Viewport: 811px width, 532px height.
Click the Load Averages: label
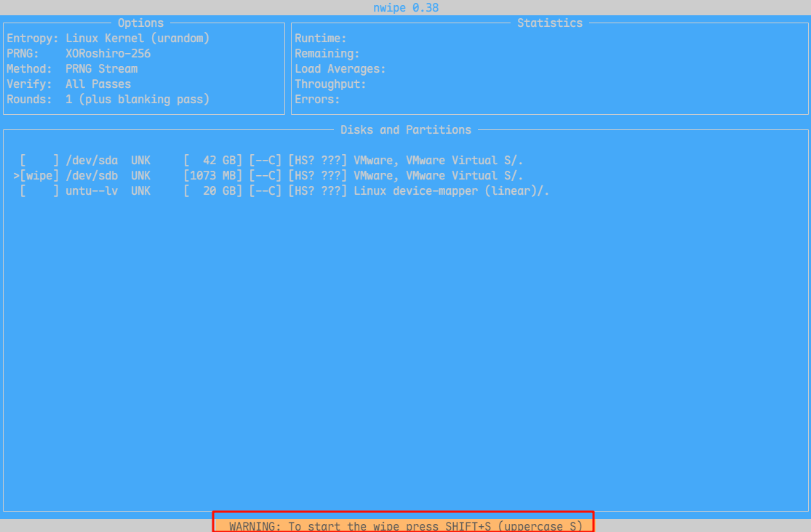tap(340, 69)
